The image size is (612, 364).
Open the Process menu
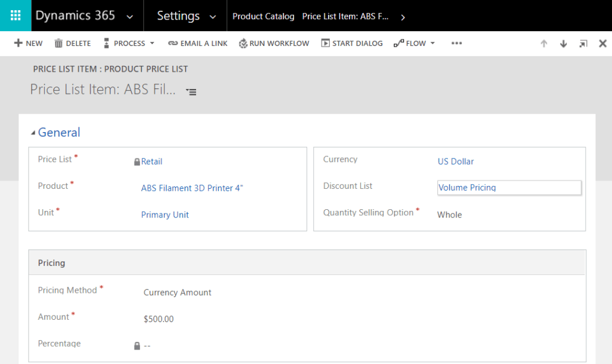click(x=128, y=43)
